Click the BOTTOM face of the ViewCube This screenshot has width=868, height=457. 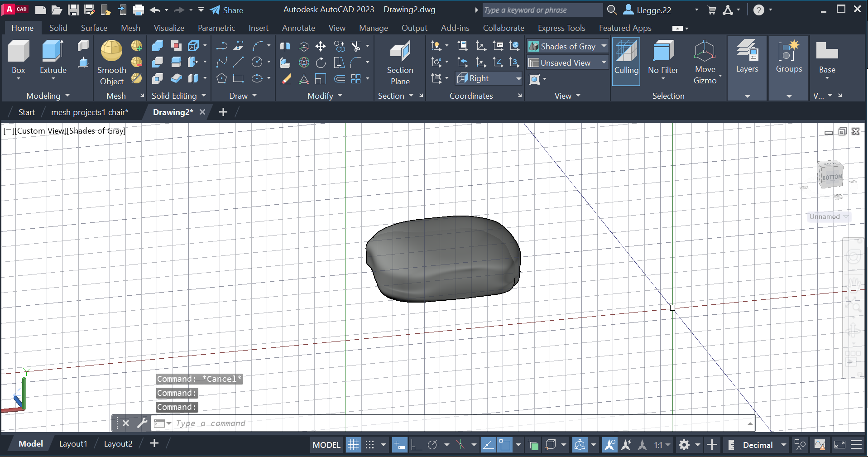pyautogui.click(x=832, y=178)
